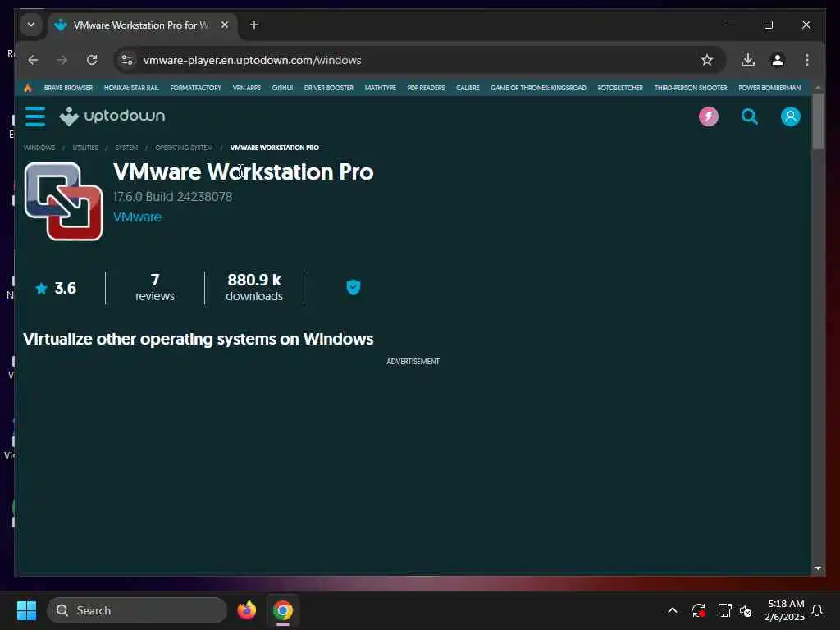
Task: Open the notification bell
Action: 817,610
